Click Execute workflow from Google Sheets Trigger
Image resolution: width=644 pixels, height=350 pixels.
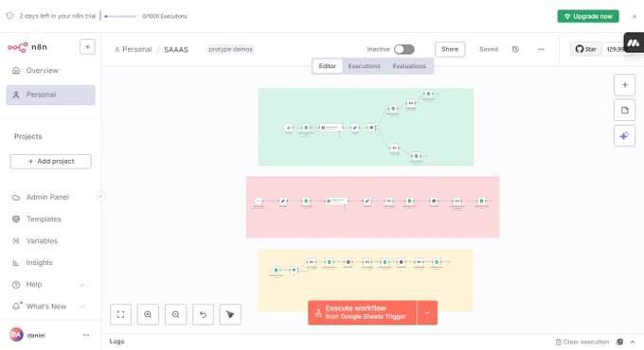[x=362, y=313]
